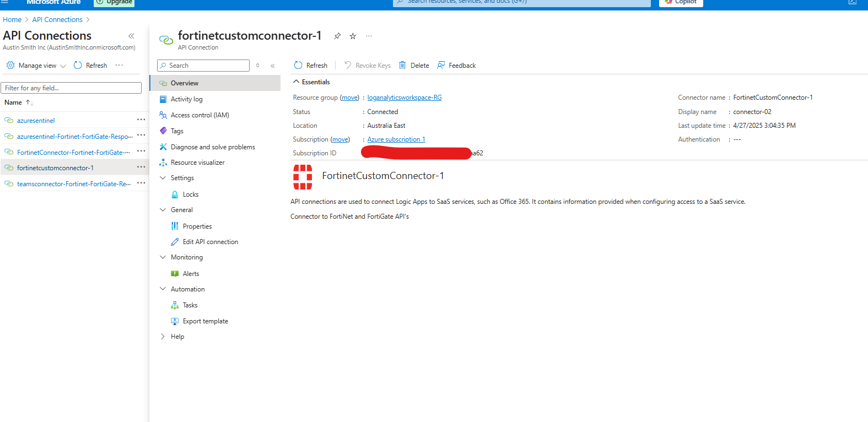Open teamsconnector-Fortinet-FortiGate-Re connection
This screenshot has width=868, height=422.
[74, 183]
